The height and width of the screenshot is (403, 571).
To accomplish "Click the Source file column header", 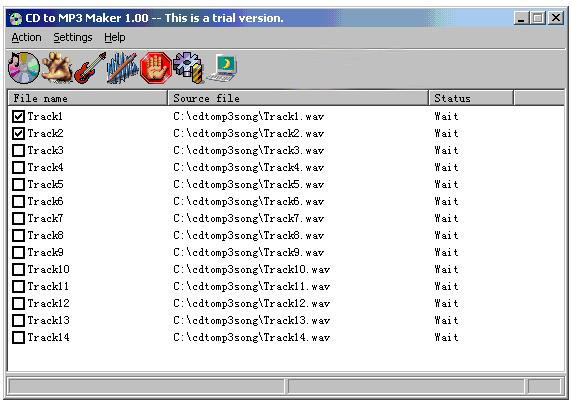I will click(x=298, y=98).
